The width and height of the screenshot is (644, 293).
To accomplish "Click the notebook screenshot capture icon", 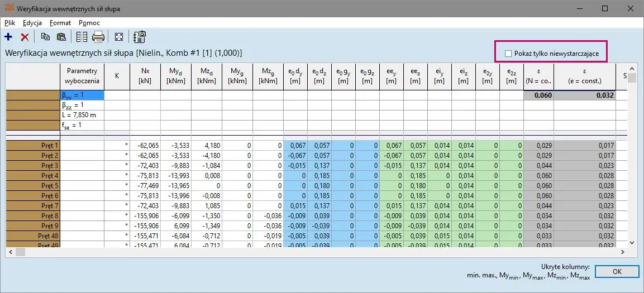I will point(139,37).
